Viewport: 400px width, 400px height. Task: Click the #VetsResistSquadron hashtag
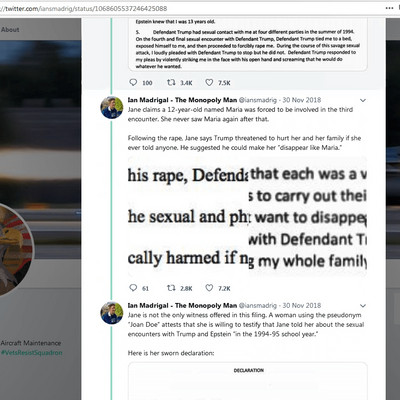[31, 353]
